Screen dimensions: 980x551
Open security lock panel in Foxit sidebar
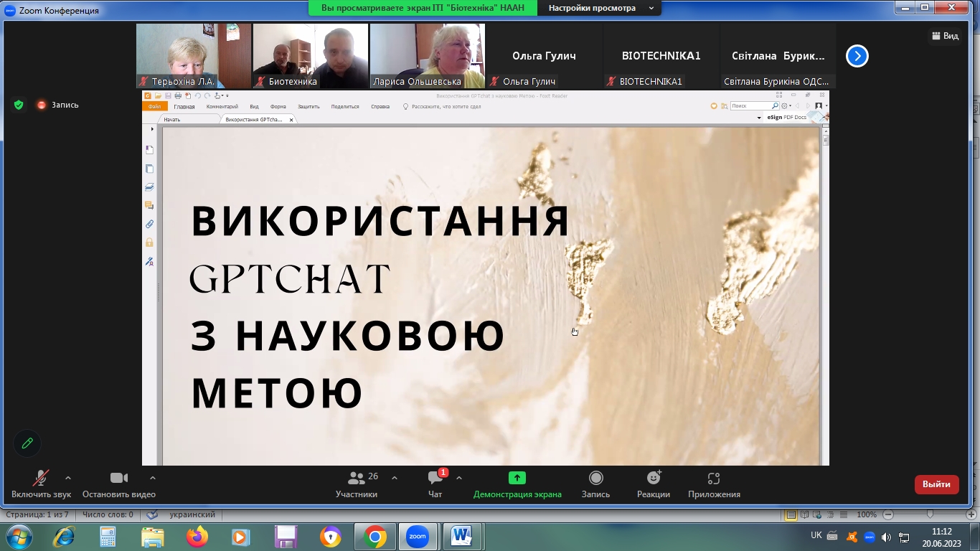pyautogui.click(x=150, y=243)
